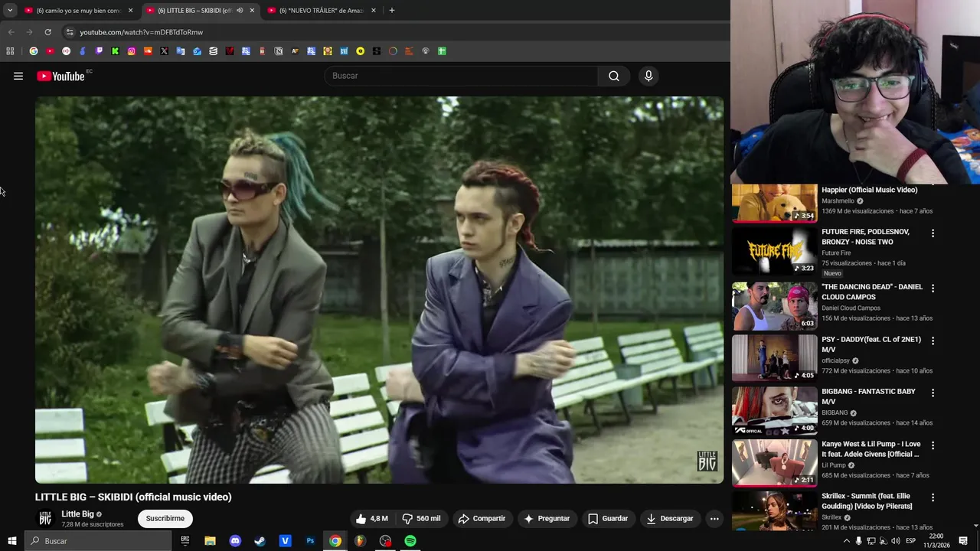Open the X (Twitter) bookmark
Viewport: 980px width, 551px height.
point(164,51)
